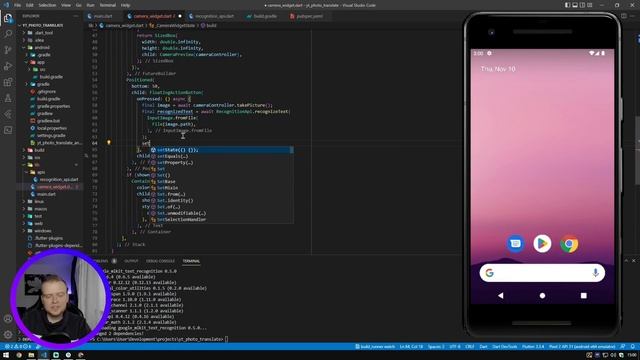Click the errors and warnings status indicator

[17, 347]
